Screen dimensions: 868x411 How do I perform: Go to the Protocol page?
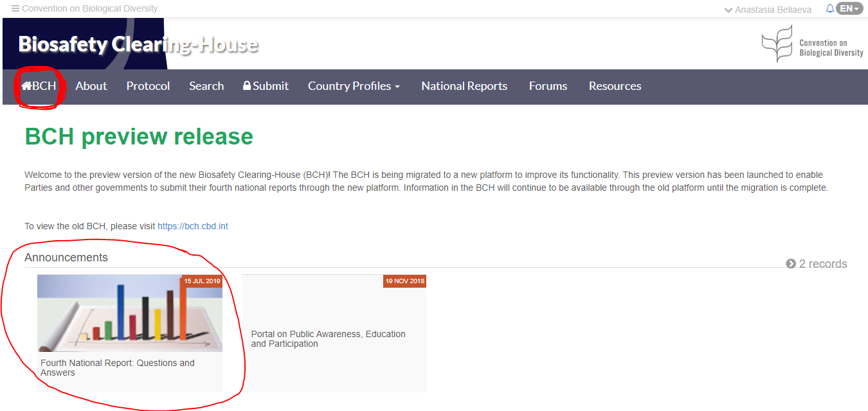[x=148, y=86]
